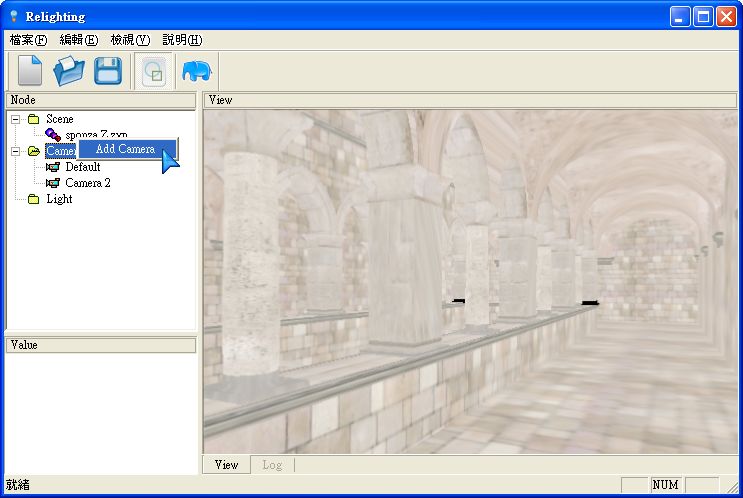Maximize the Relighting window

[703, 17]
